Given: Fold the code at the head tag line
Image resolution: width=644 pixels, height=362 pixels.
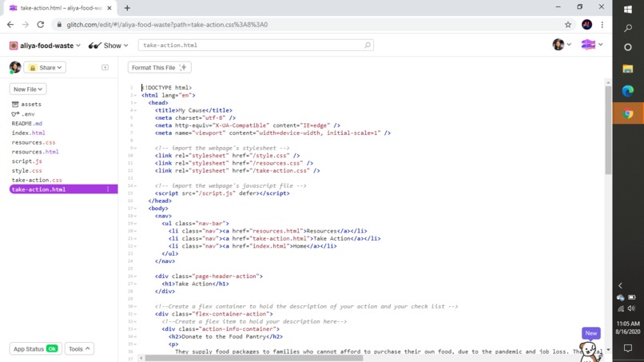Looking at the screenshot, I should pyautogui.click(x=135, y=103).
